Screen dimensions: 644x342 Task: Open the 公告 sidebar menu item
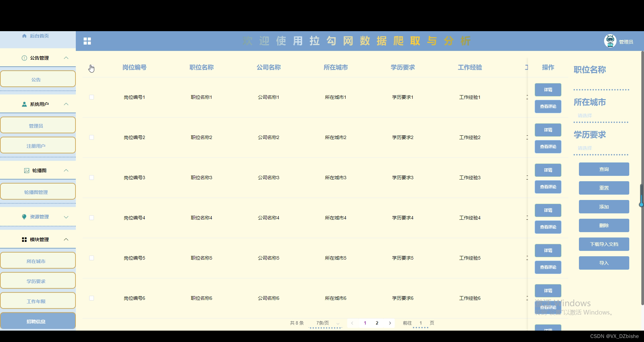38,79
